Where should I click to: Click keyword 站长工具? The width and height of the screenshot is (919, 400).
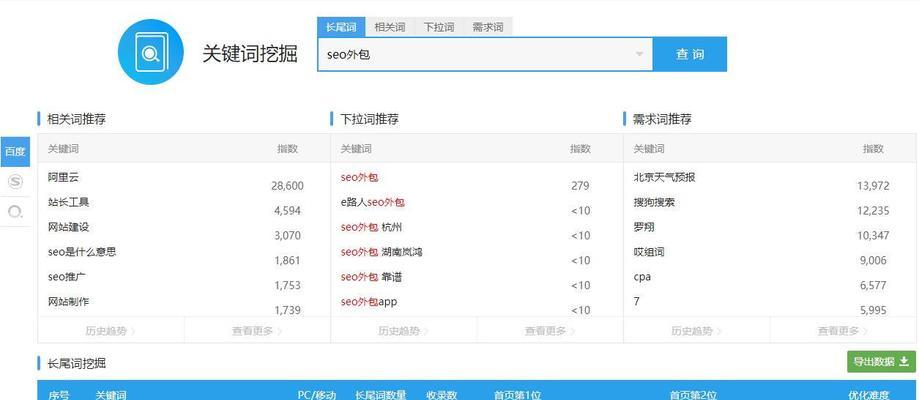coord(69,202)
